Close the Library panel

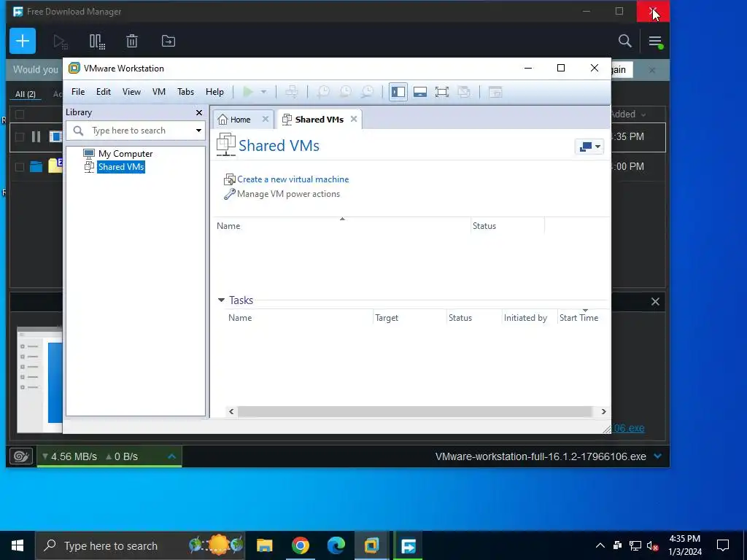[x=199, y=113]
